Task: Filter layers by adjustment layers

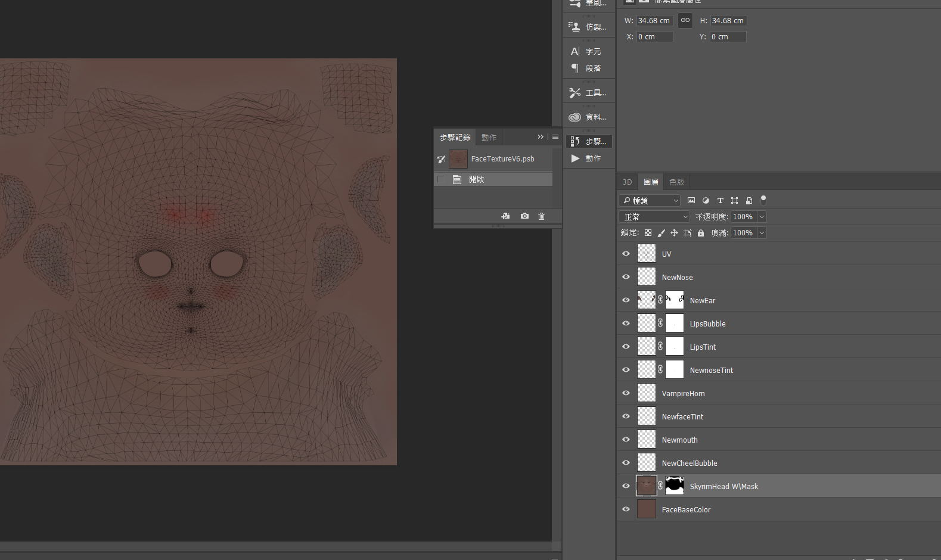Action: (x=706, y=201)
